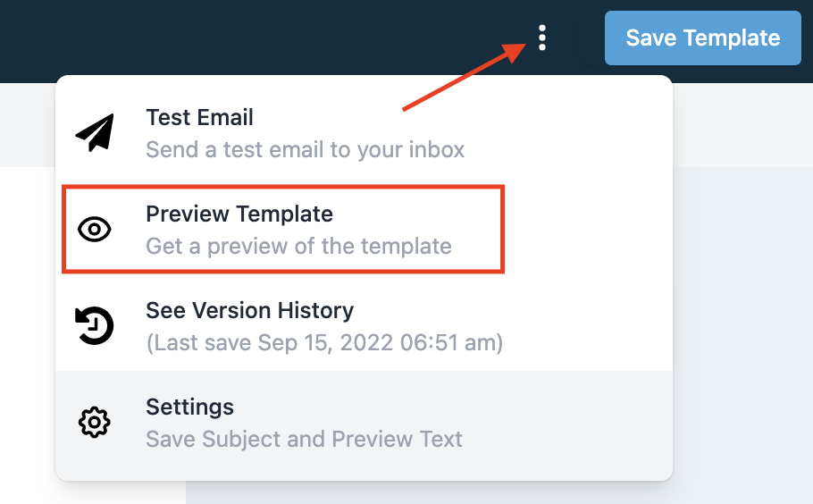Click the Settings gear icon
The width and height of the screenshot is (813, 504).
tap(95, 422)
